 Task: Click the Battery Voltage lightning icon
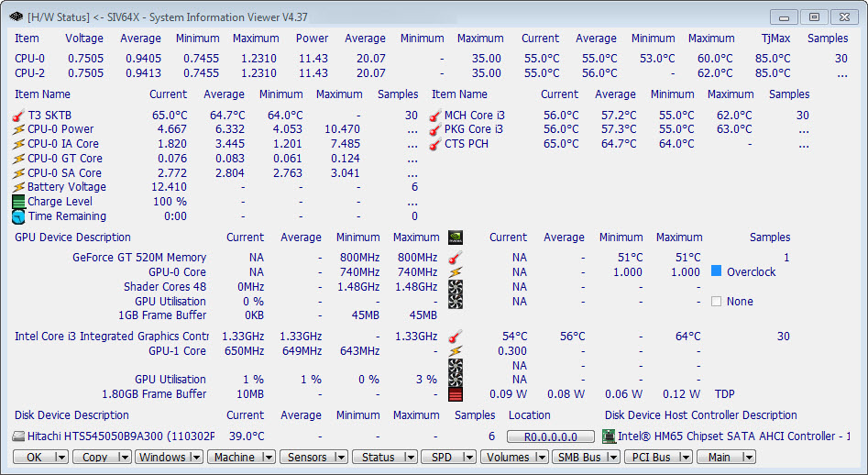pos(18,187)
